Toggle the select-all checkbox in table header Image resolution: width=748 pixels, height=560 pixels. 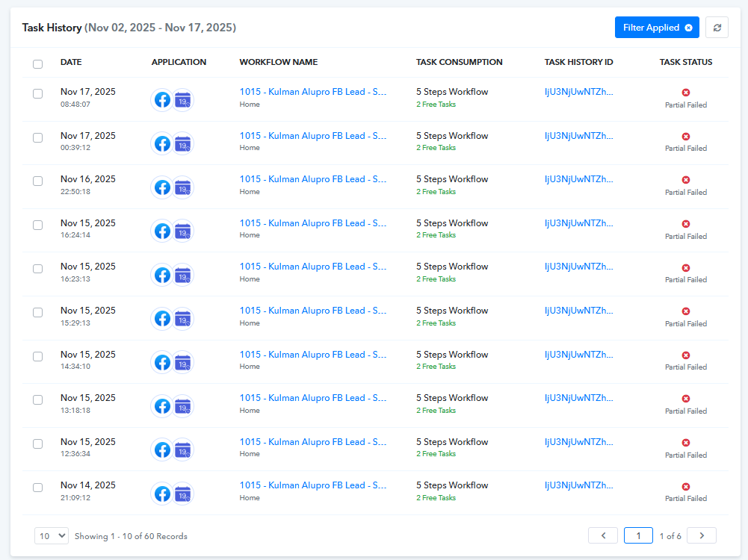pos(38,63)
